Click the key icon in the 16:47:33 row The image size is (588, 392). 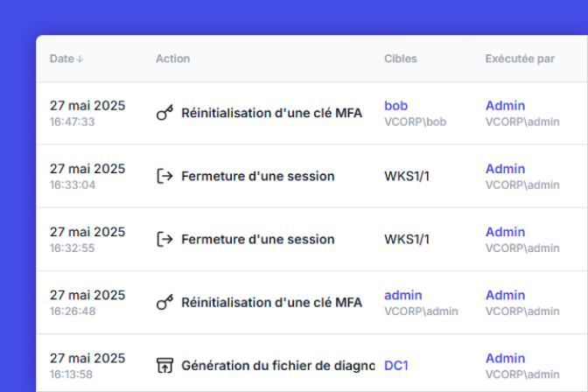pos(164,113)
